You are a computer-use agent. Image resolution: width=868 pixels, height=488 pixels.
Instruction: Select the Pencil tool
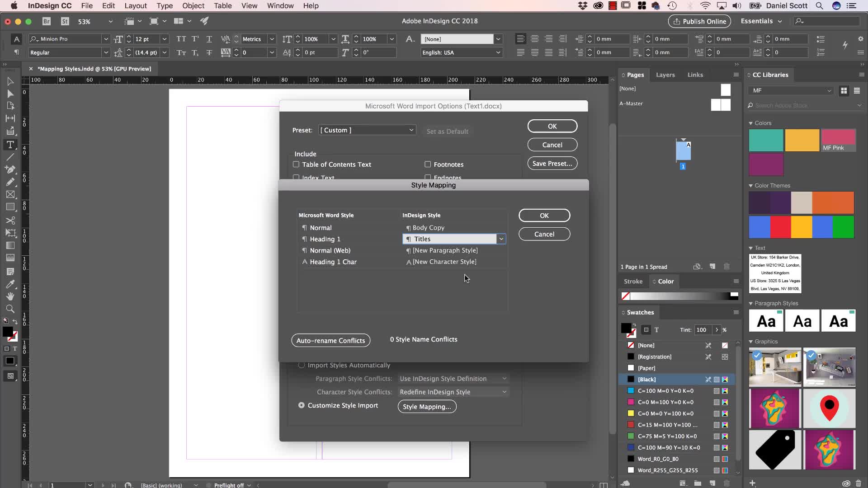coord(10,182)
